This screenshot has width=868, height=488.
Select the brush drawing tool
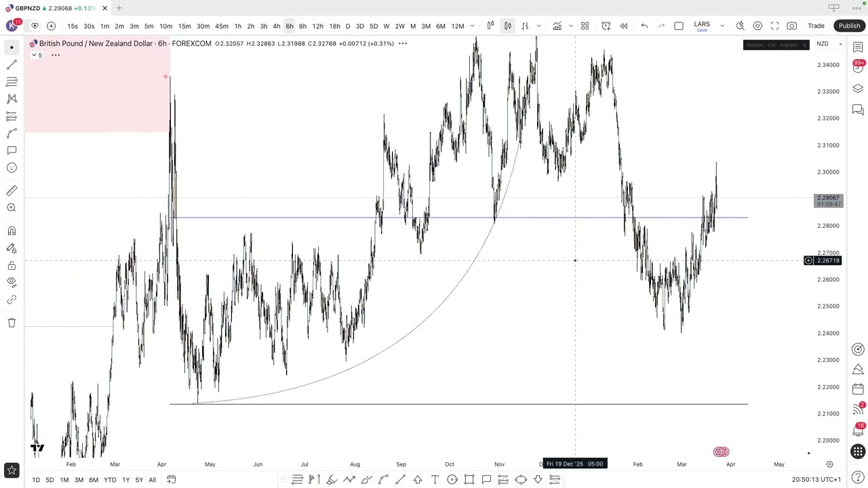tap(12, 134)
